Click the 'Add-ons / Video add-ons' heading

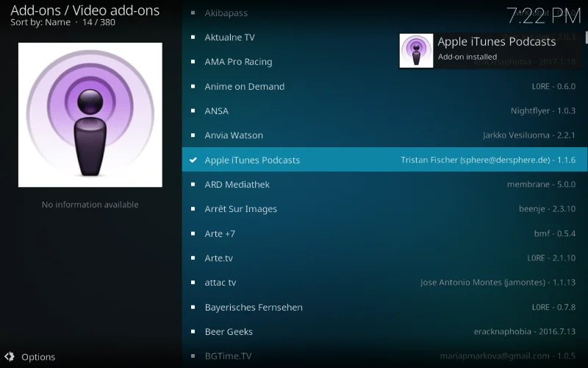click(85, 10)
